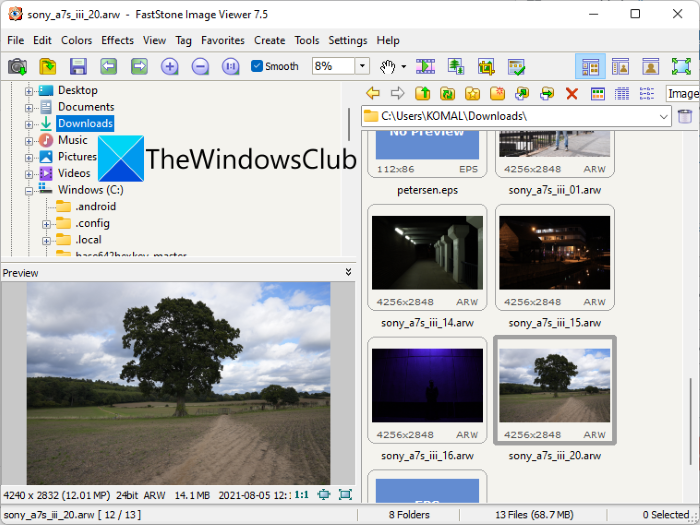Click the red X delete icon

(x=572, y=93)
